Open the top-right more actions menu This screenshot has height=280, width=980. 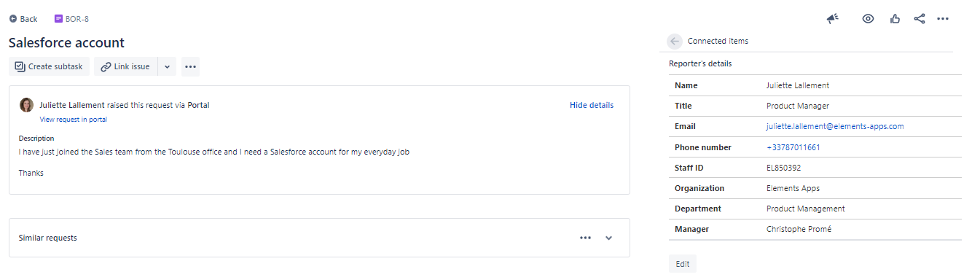[x=943, y=19]
